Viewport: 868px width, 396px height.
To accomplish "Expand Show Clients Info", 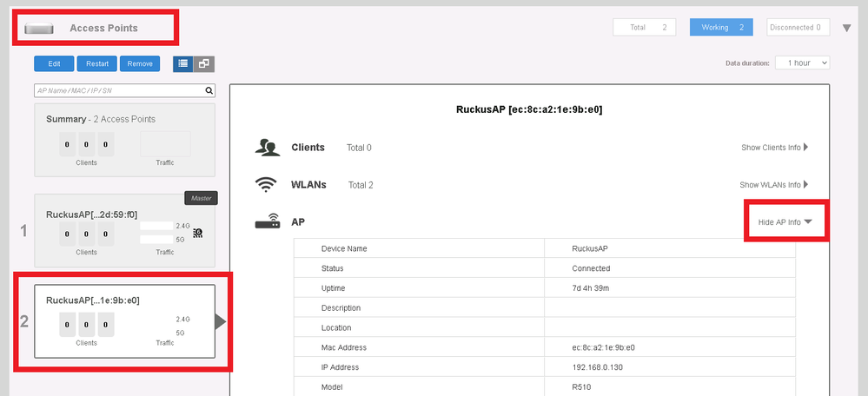I will pos(774,148).
